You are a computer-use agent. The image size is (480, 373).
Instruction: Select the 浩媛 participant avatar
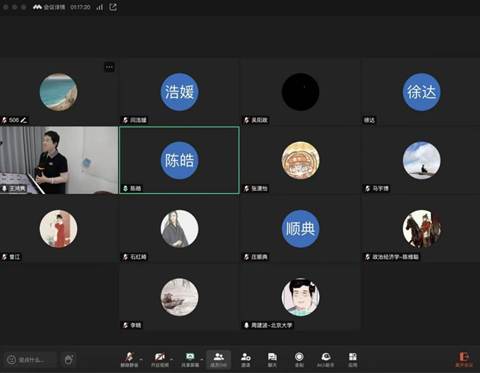pos(179,92)
